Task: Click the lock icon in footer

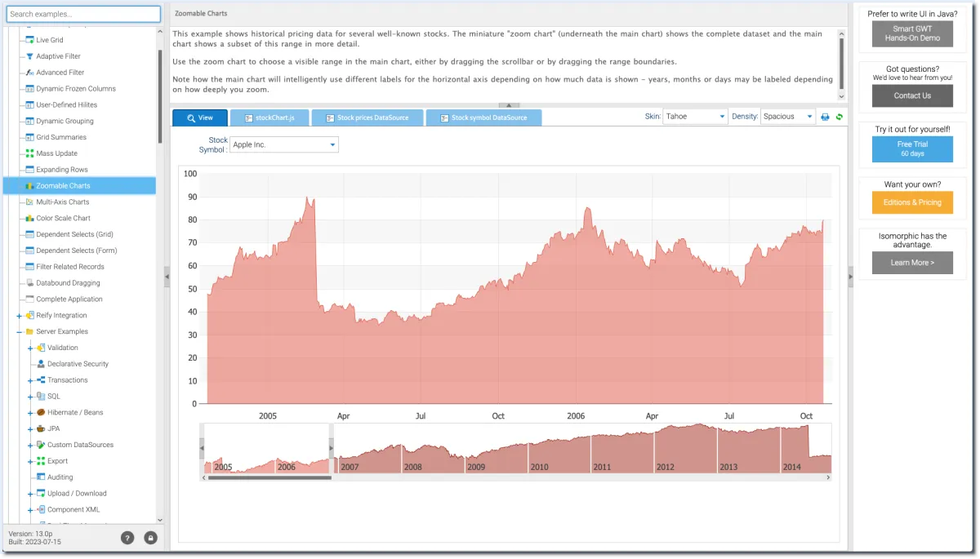Action: pos(150,538)
